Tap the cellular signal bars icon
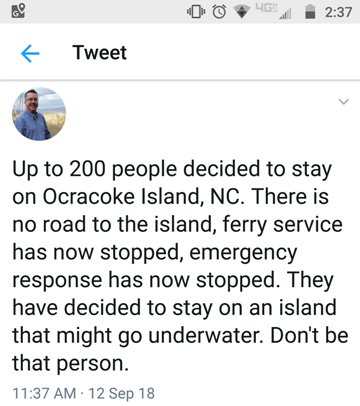Image resolution: width=360 pixels, height=406 pixels. (285, 14)
